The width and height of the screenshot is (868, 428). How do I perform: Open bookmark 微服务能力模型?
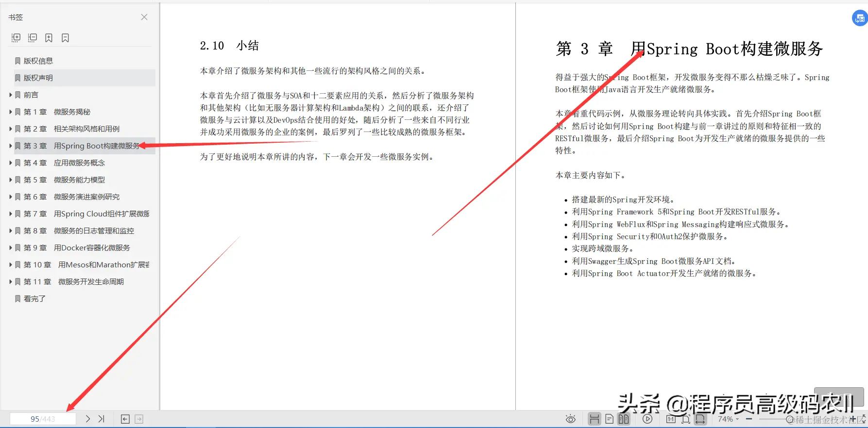point(79,180)
